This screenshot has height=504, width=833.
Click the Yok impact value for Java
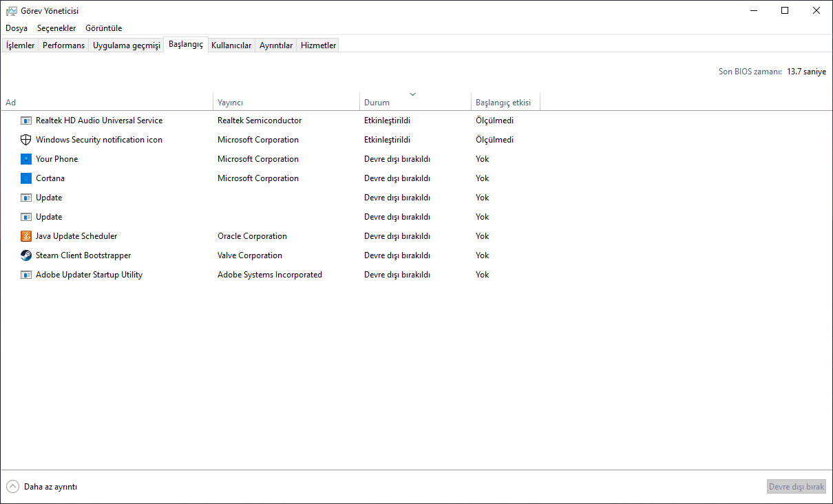pos(482,236)
